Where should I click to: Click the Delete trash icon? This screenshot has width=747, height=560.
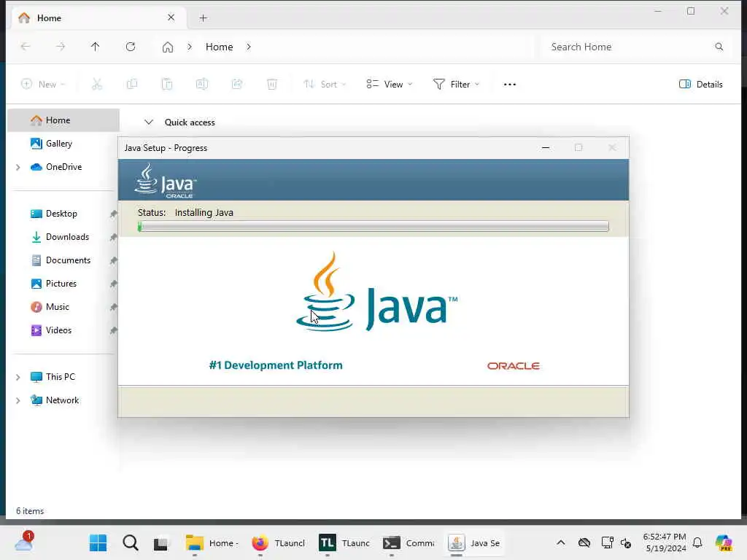(x=272, y=85)
